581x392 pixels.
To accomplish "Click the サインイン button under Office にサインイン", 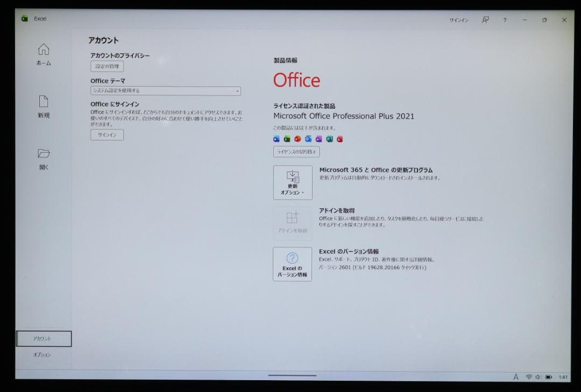I will click(x=106, y=134).
